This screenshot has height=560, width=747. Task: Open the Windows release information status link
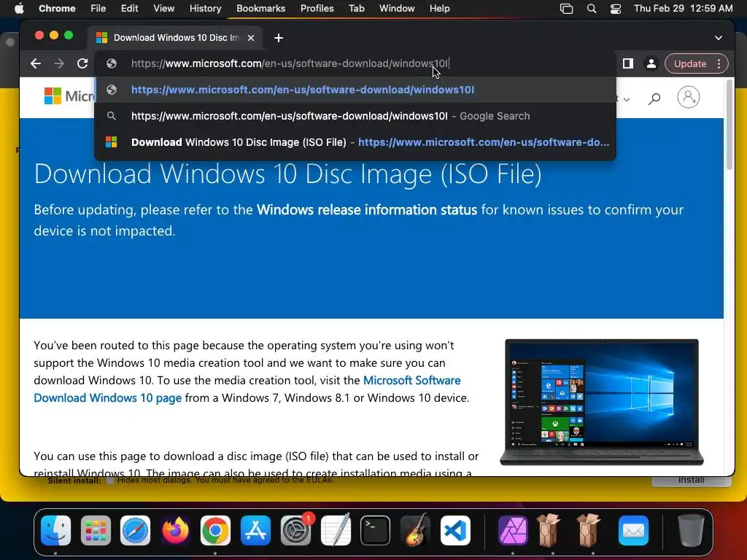367,209
